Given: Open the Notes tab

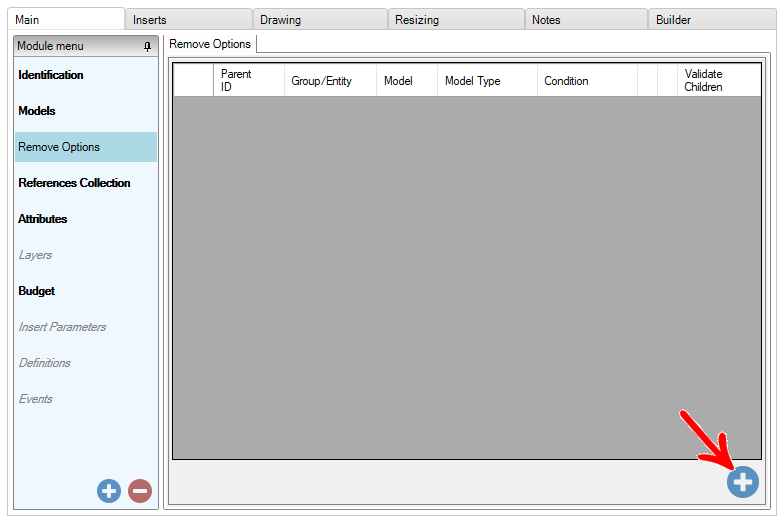Looking at the screenshot, I should [x=586, y=19].
